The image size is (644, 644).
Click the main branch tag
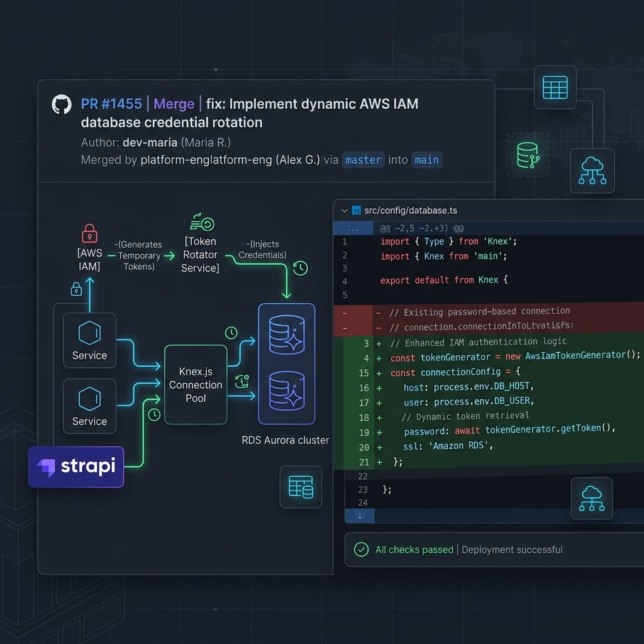(426, 160)
